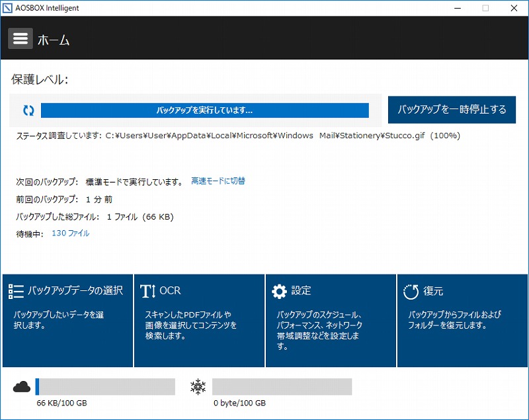The image size is (529, 420).
Task: Click the 0 byte/100 GB storage text
Action: (x=239, y=403)
